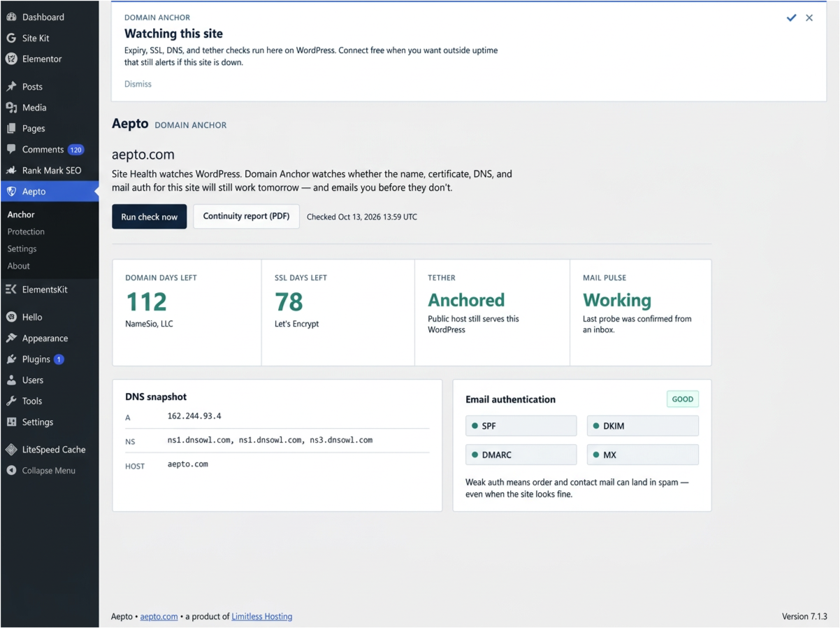The height and width of the screenshot is (628, 840).
Task: Open Comments via the speech bubble icon
Action: [x=11, y=150]
